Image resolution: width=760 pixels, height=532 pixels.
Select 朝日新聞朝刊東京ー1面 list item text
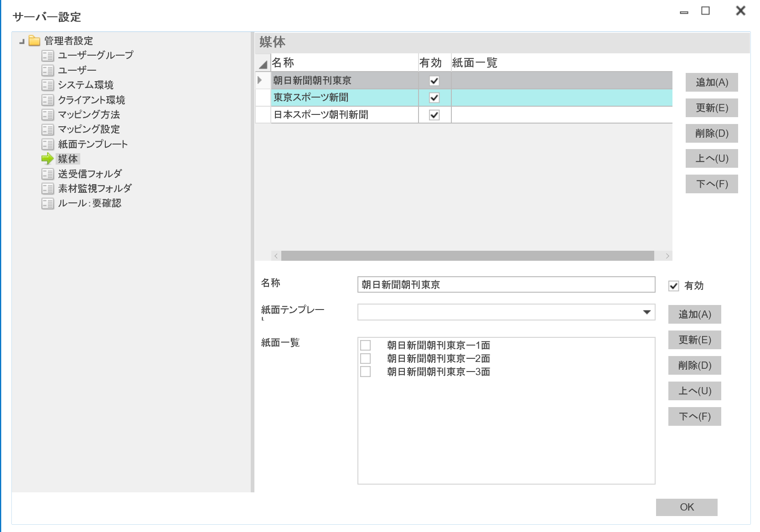pos(439,345)
